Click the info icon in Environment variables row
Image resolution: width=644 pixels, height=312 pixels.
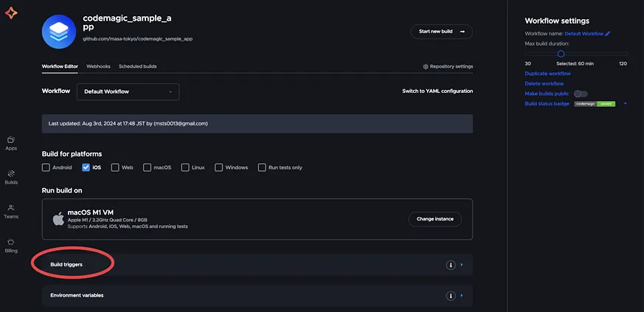(x=451, y=296)
